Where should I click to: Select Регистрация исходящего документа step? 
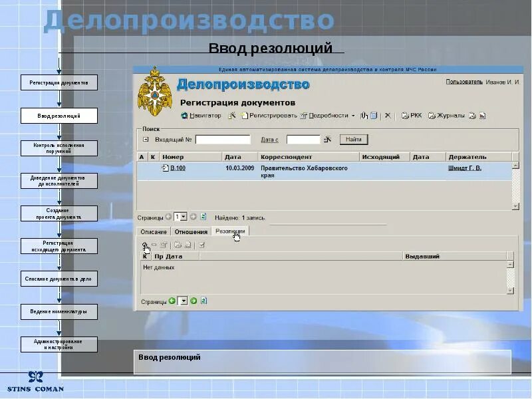59,246
